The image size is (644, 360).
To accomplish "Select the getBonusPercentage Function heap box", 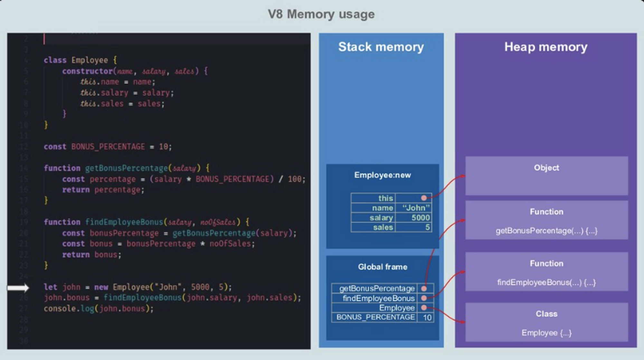I will pos(546,220).
